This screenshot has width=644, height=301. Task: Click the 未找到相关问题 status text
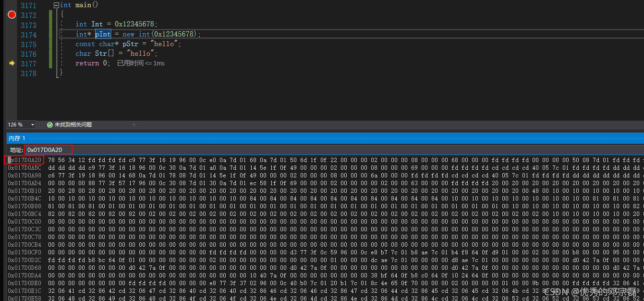click(x=73, y=125)
